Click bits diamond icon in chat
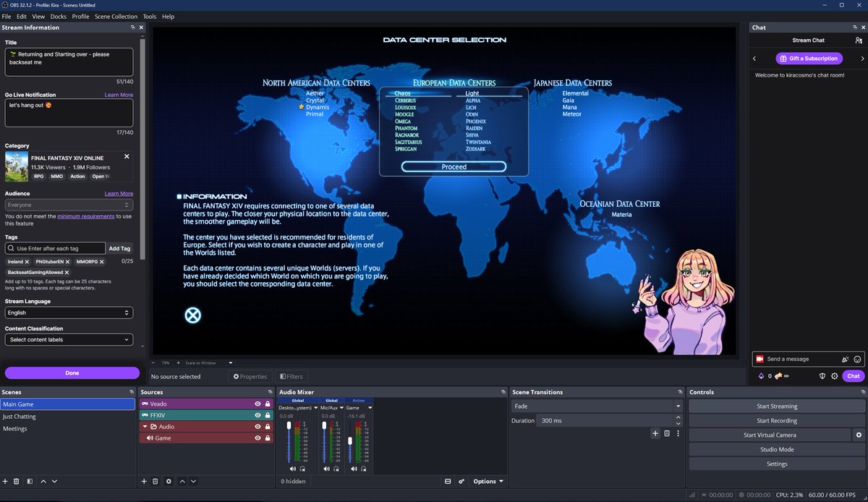The width and height of the screenshot is (868, 502). point(760,376)
